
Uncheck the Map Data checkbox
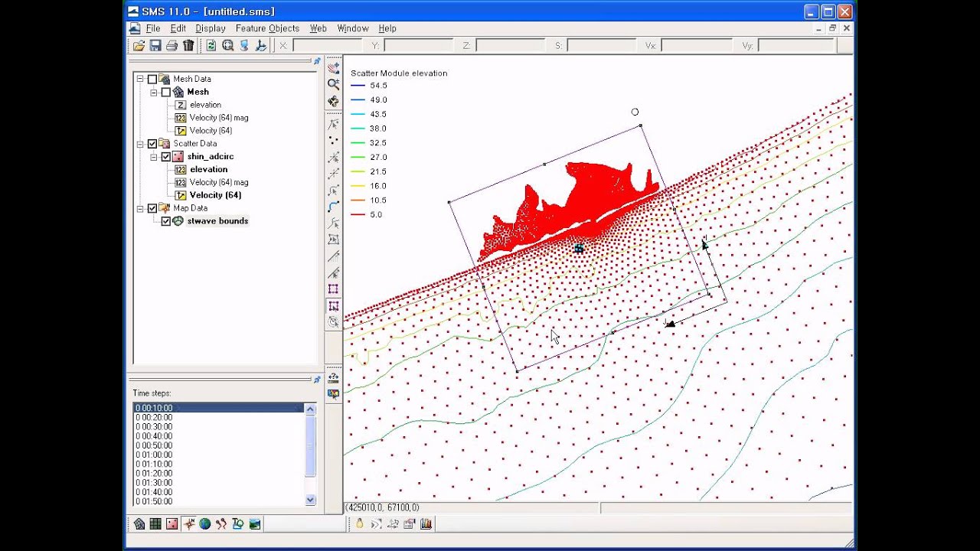(x=152, y=208)
